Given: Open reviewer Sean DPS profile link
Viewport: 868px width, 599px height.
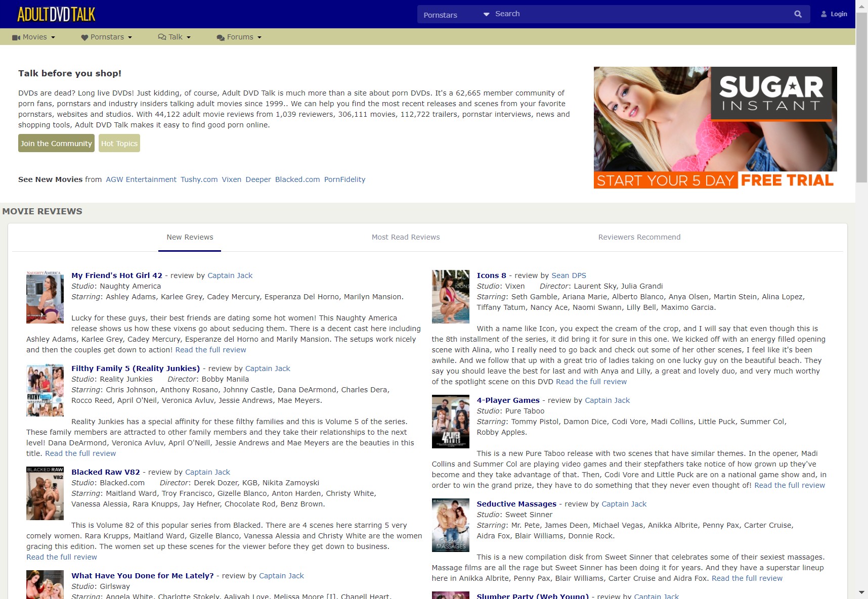Looking at the screenshot, I should click(569, 275).
